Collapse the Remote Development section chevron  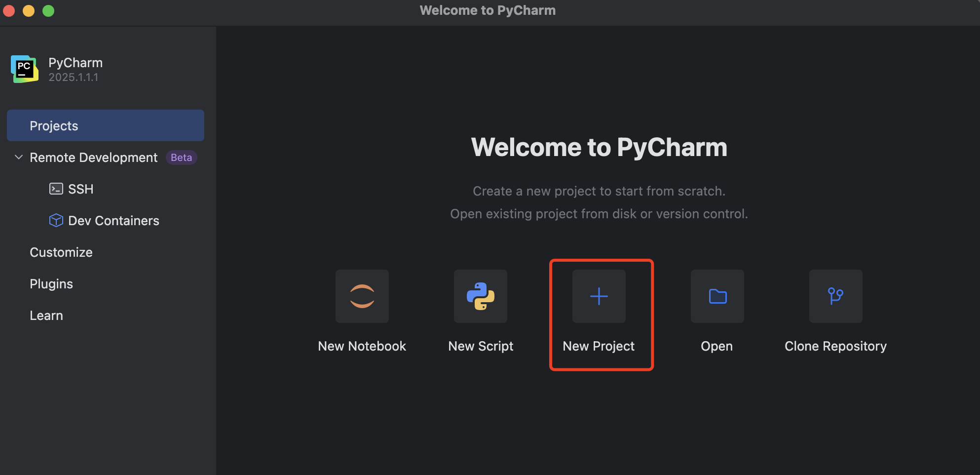coord(19,157)
